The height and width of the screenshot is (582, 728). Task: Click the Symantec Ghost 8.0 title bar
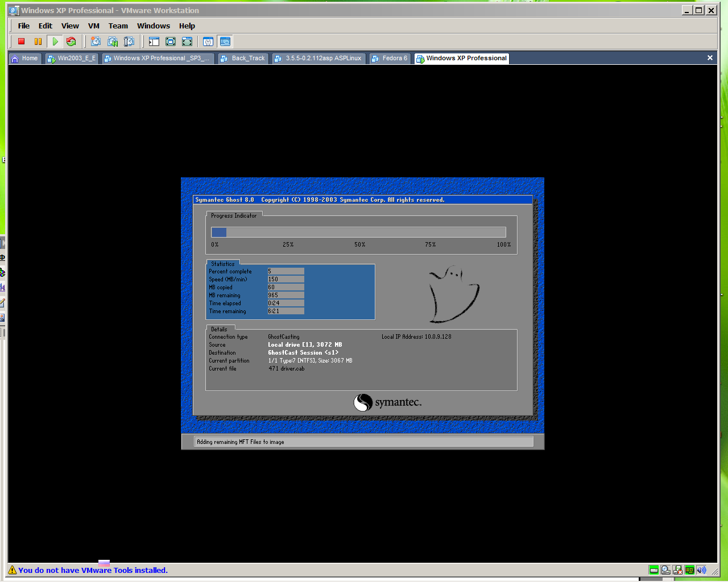(363, 199)
